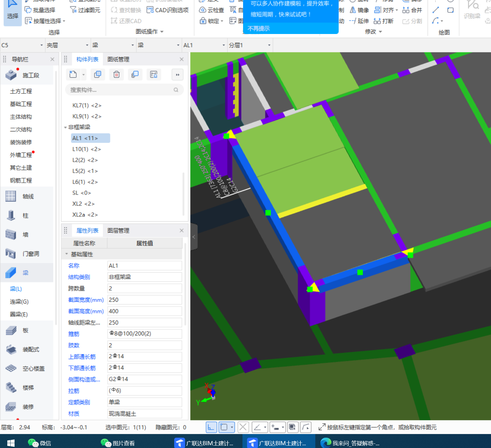This screenshot has height=448, width=491.
Task: Collapse the 非框架梁 tree group
Action: 65,127
